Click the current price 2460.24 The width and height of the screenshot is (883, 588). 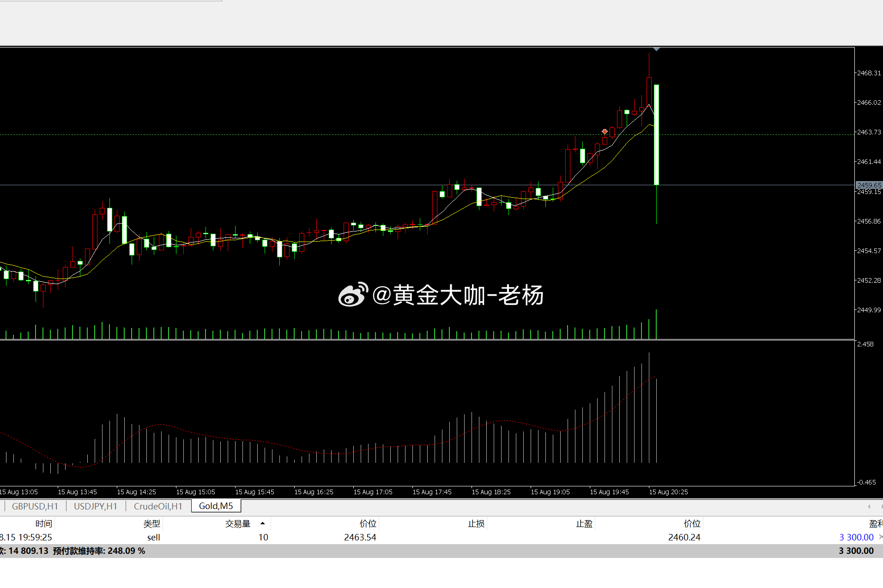click(x=684, y=537)
